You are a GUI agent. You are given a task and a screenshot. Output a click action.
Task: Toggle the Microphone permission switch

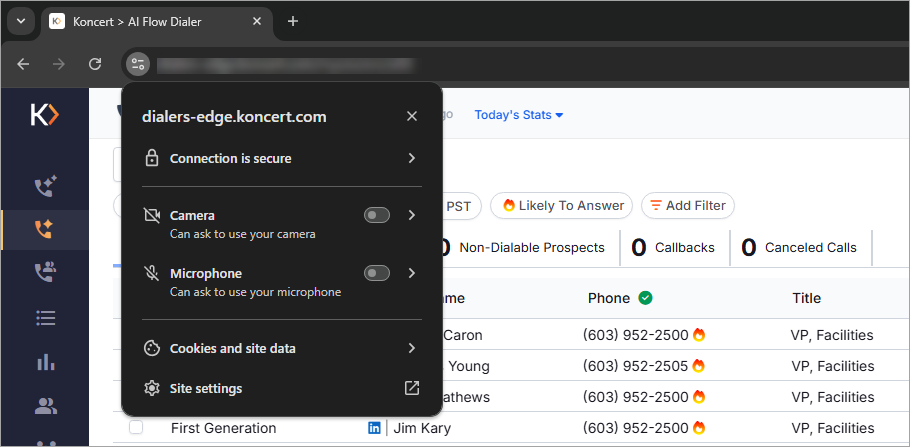coord(377,273)
